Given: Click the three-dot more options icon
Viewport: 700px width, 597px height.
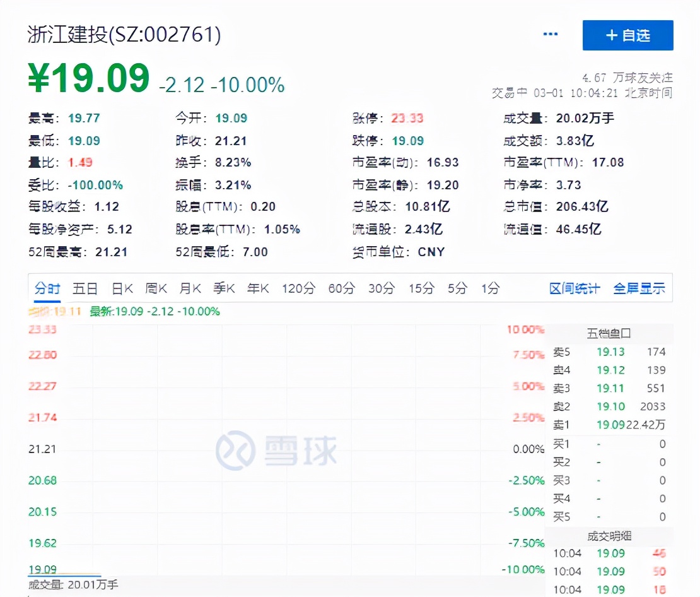Looking at the screenshot, I should pos(550,35).
